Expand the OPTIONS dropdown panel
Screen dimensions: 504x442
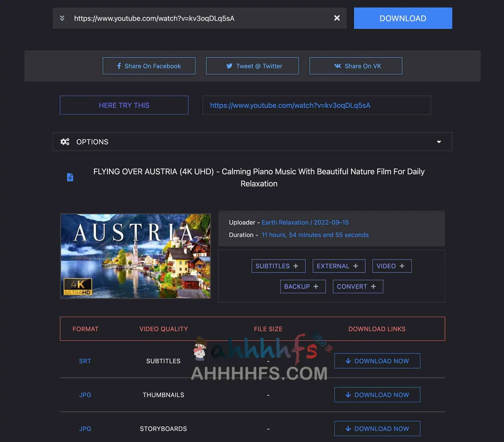coord(252,142)
